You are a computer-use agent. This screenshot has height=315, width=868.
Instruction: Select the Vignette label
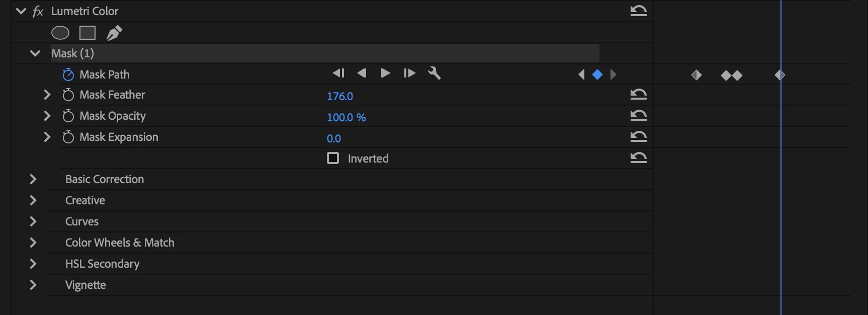pyautogui.click(x=85, y=285)
